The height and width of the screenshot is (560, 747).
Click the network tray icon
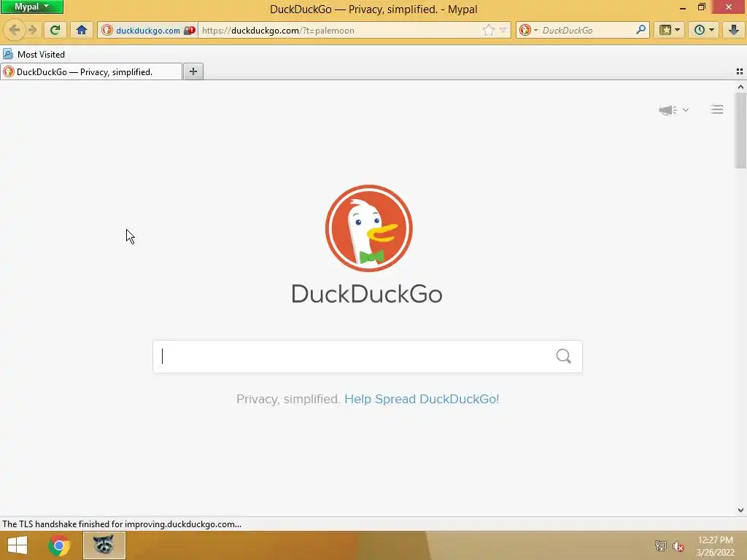[x=661, y=545]
